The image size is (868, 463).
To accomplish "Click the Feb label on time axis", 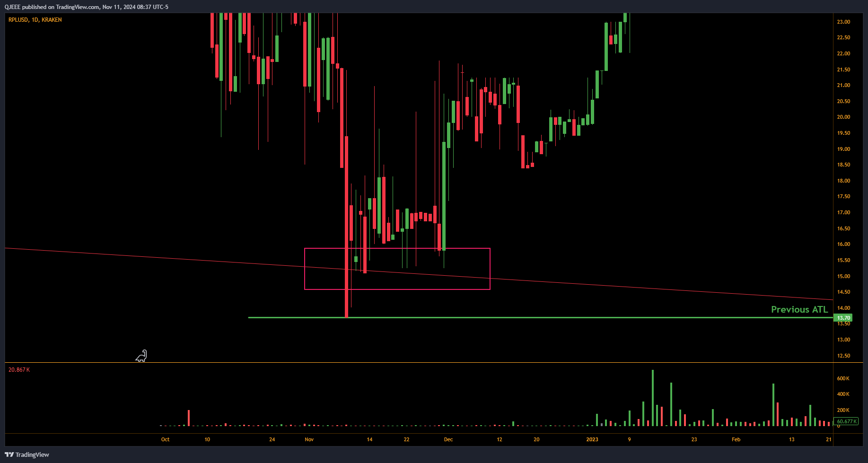I will point(736,439).
